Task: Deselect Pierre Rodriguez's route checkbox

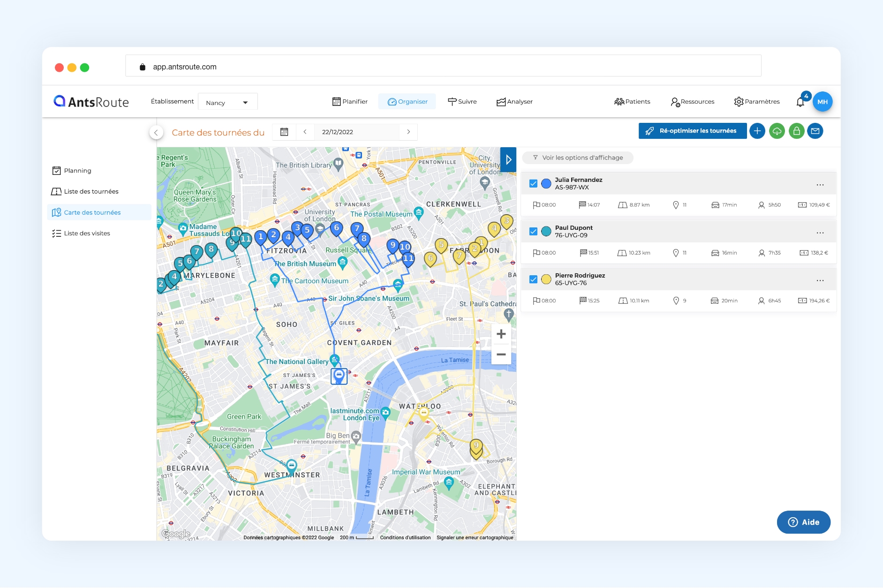Action: coord(533,279)
